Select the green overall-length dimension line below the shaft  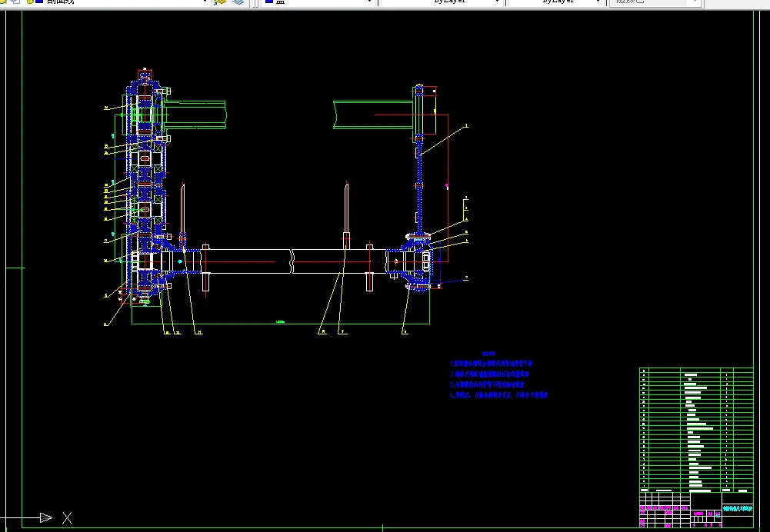tap(281, 324)
